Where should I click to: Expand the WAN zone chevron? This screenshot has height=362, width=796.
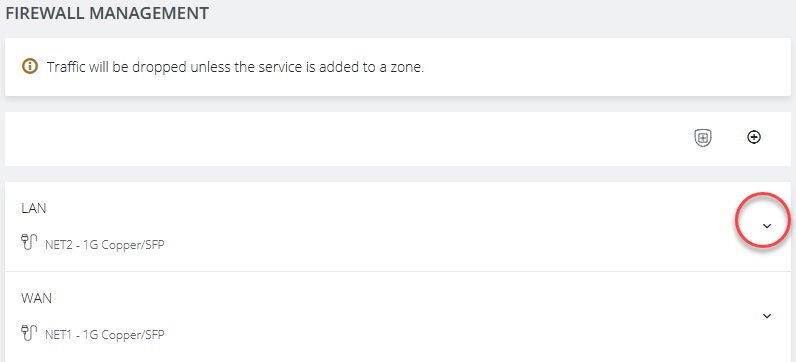(x=767, y=316)
